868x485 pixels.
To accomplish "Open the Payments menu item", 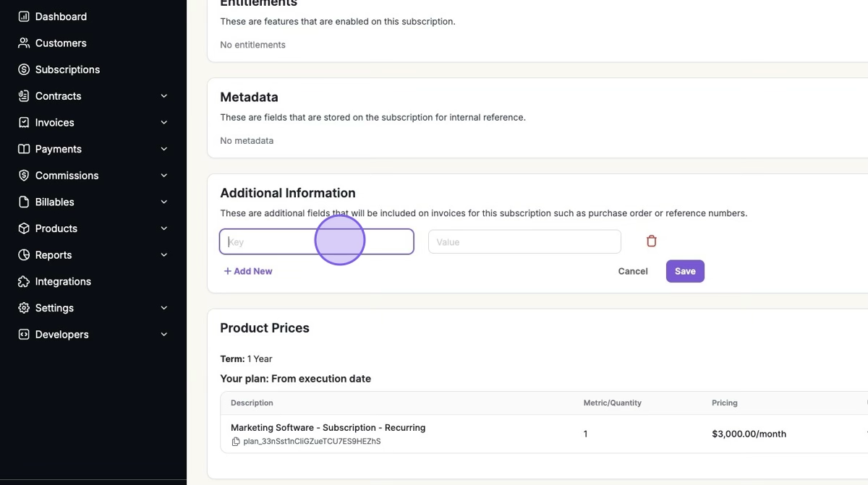I will click(58, 149).
